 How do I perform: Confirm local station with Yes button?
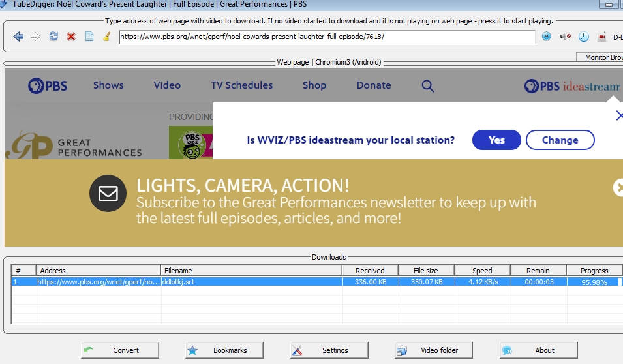click(x=496, y=140)
